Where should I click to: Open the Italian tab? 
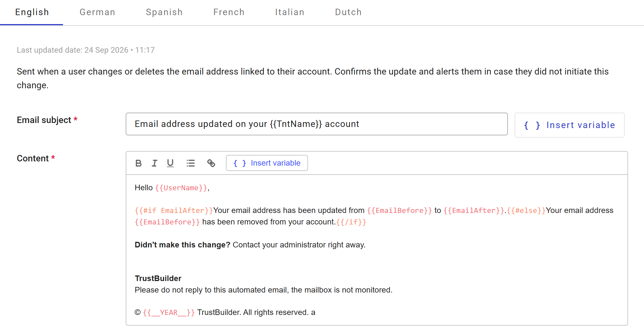pos(290,12)
